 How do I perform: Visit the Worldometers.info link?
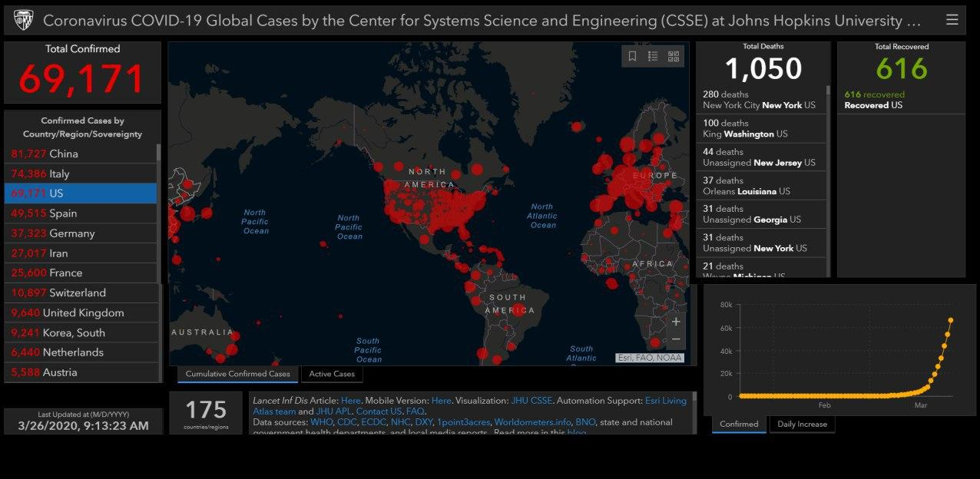(x=533, y=422)
